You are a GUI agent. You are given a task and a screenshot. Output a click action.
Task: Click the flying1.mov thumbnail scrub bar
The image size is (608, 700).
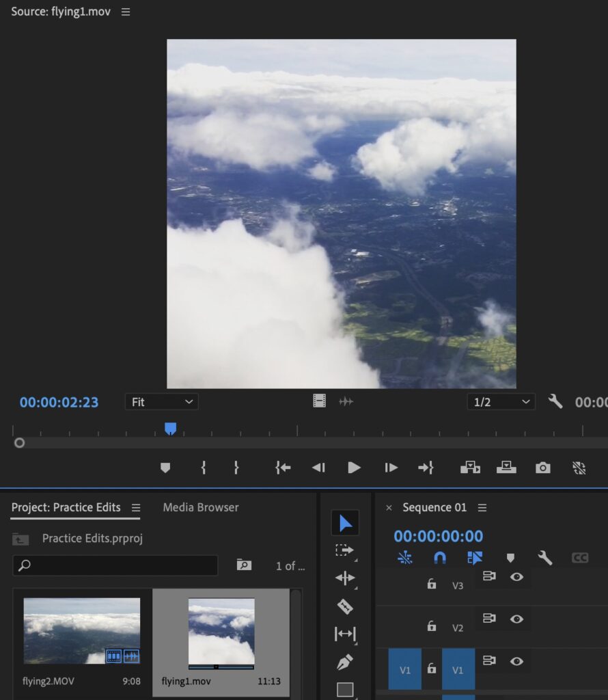click(x=221, y=667)
